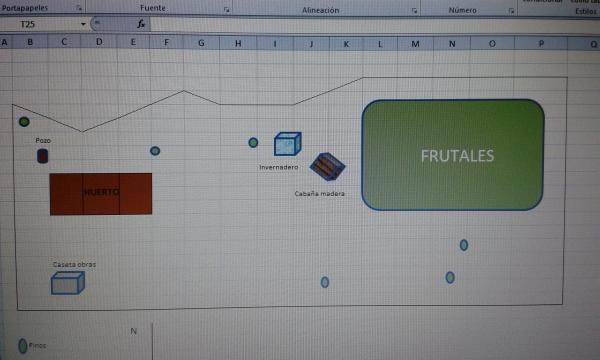Screen dimensions: 600x360
Task: Select the Pozo cylinder shape
Action: click(42, 156)
